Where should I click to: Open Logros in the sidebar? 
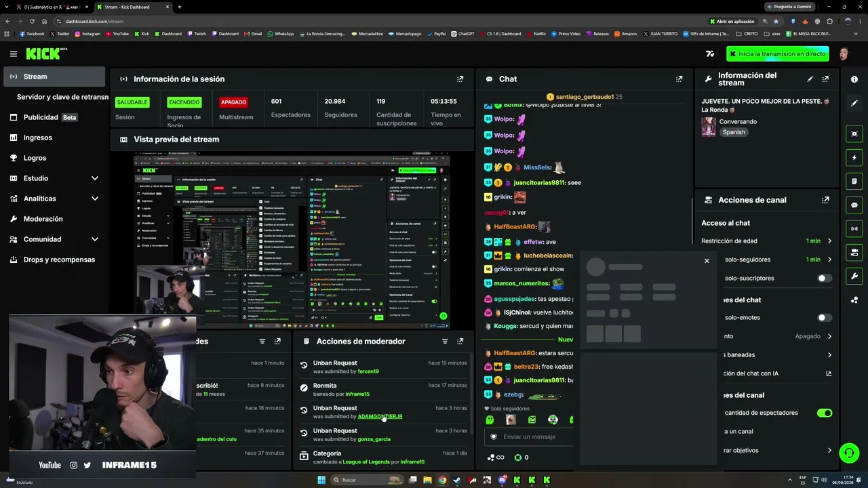(54, 158)
